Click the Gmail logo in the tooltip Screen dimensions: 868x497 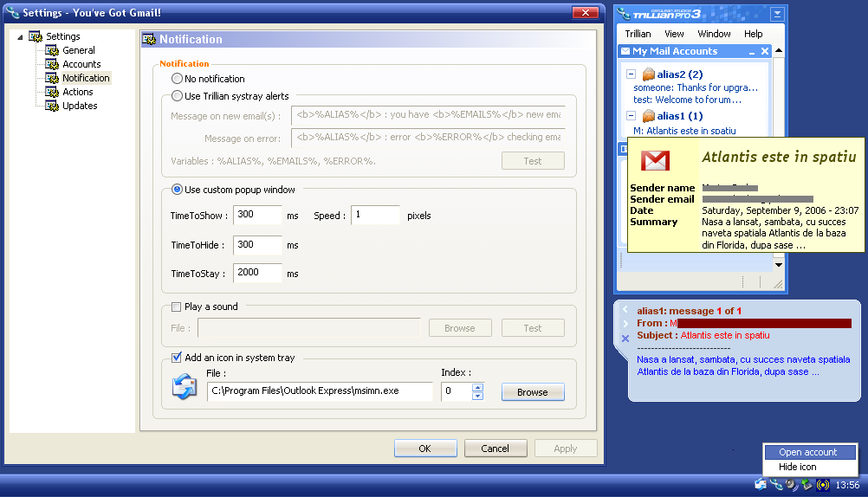click(656, 160)
